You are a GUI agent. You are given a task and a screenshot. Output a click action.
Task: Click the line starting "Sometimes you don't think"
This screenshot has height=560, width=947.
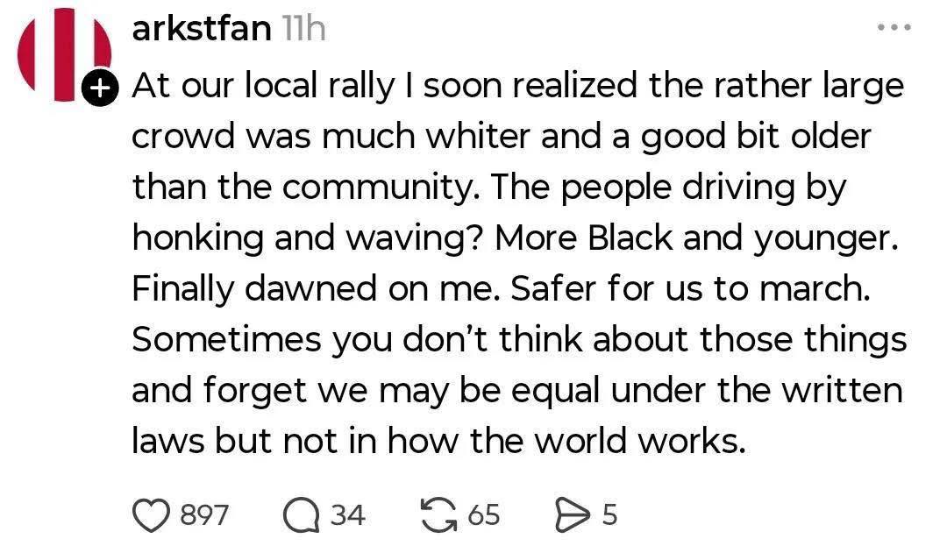[517, 340]
